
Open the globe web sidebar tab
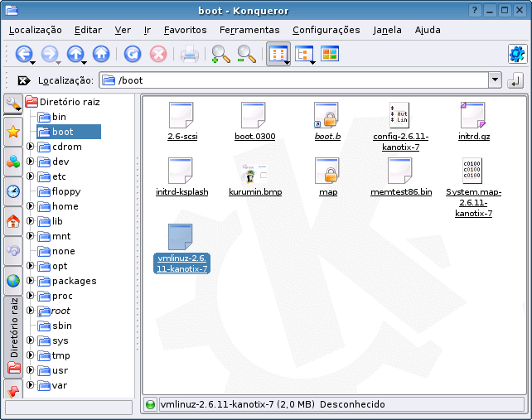13,281
